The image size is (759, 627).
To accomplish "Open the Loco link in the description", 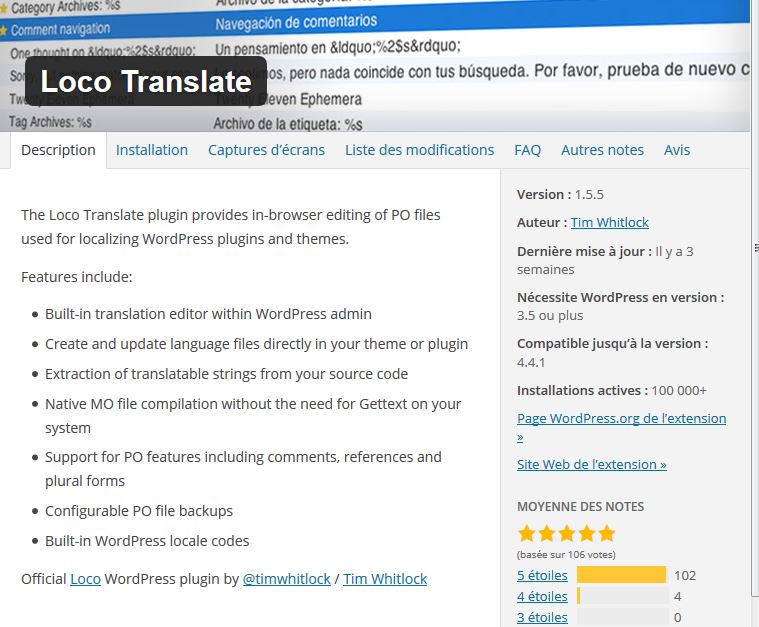I will (x=85, y=579).
